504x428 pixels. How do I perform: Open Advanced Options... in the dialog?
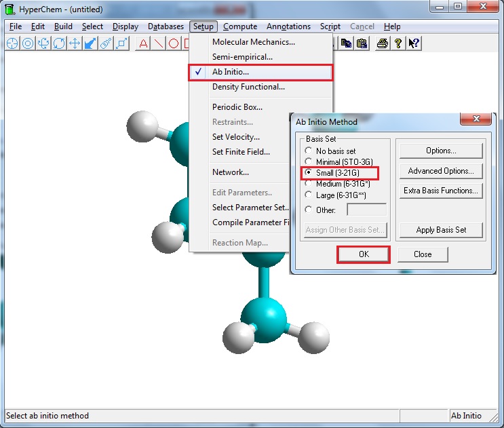(x=440, y=171)
